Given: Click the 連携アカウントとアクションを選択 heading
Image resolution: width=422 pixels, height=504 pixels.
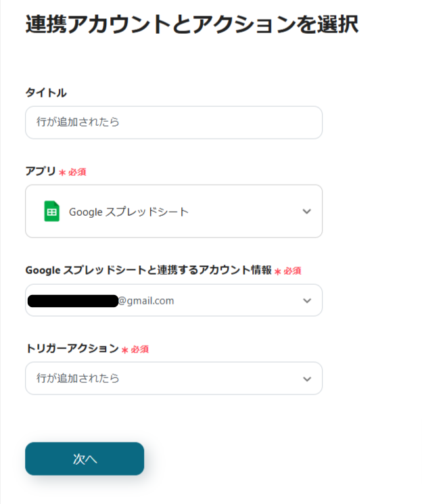Looking at the screenshot, I should pos(192,24).
